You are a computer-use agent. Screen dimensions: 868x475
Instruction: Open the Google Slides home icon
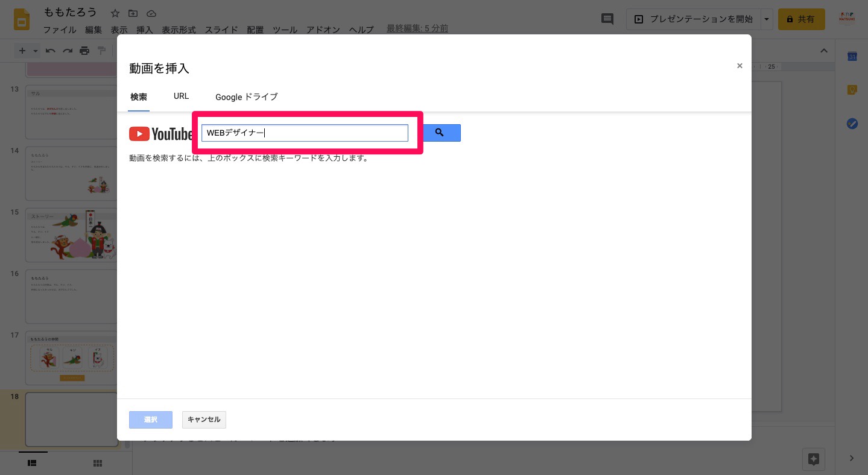pos(22,20)
